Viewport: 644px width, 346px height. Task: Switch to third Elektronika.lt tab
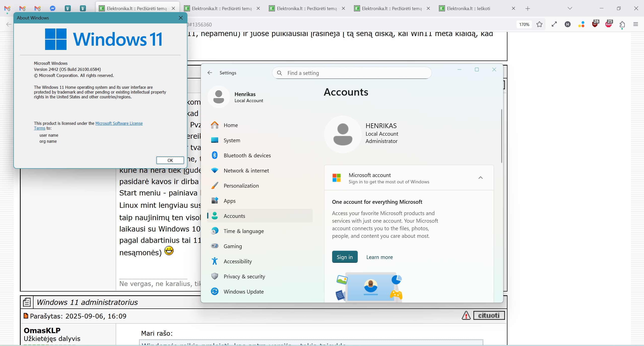[x=307, y=9]
